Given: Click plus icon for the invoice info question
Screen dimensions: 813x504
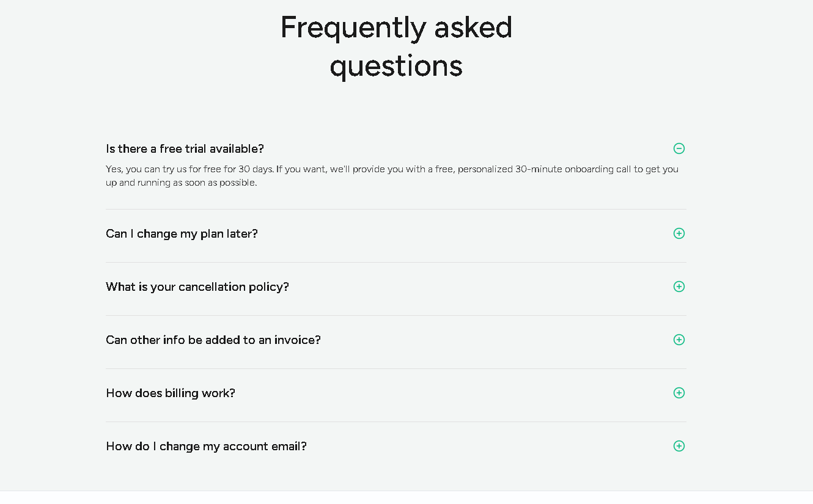Looking at the screenshot, I should 679,340.
